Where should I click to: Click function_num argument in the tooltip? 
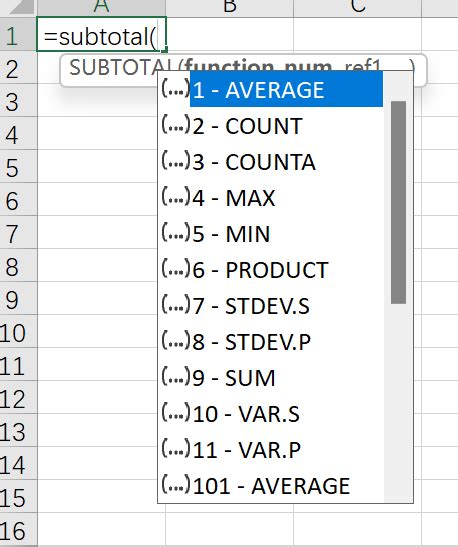click(x=258, y=66)
